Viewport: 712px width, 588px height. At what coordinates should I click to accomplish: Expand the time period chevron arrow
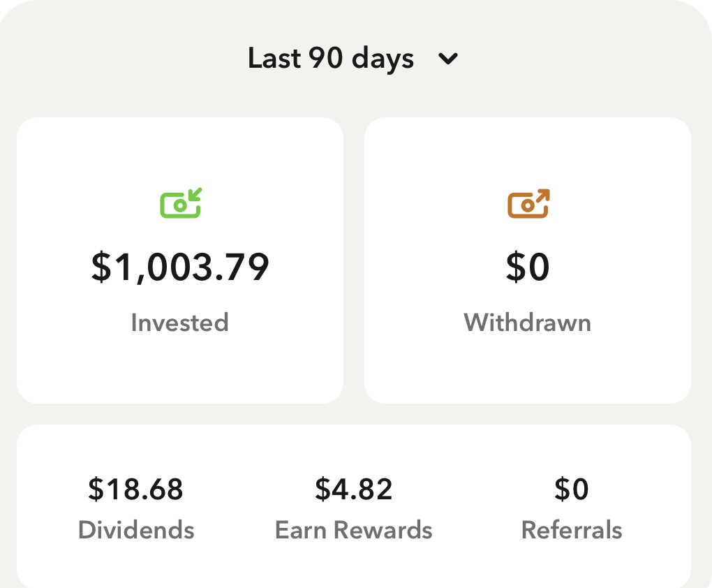point(448,59)
